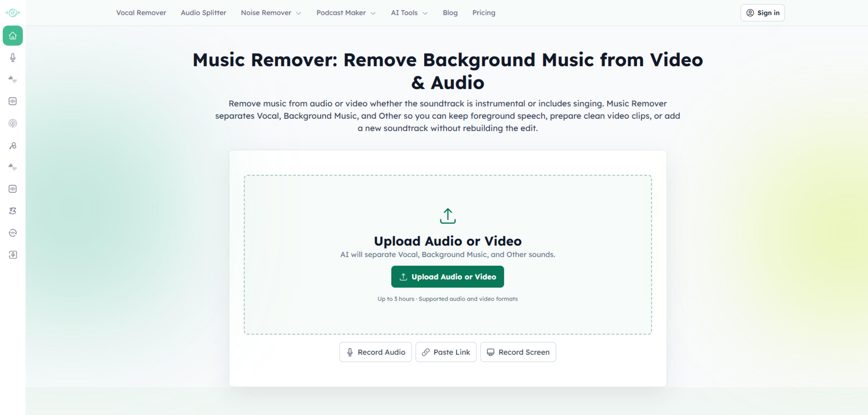Open the Pricing page link
This screenshot has height=415, width=868.
click(x=484, y=13)
